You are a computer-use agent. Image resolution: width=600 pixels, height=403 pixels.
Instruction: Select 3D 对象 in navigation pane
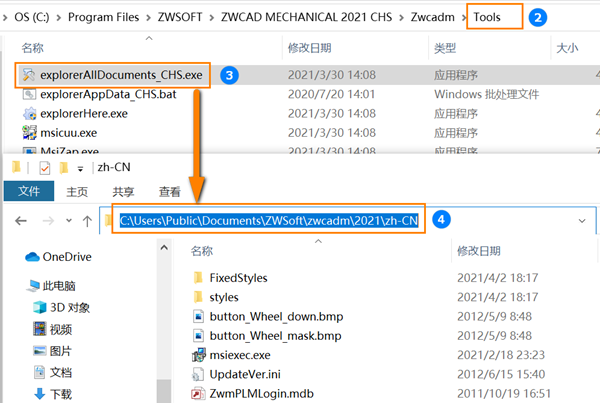tap(70, 307)
